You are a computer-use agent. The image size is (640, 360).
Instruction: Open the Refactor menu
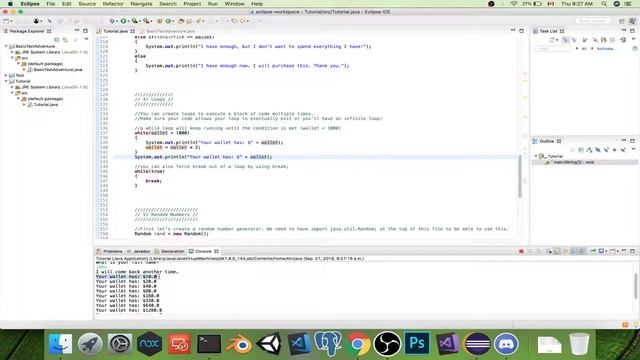[113, 4]
